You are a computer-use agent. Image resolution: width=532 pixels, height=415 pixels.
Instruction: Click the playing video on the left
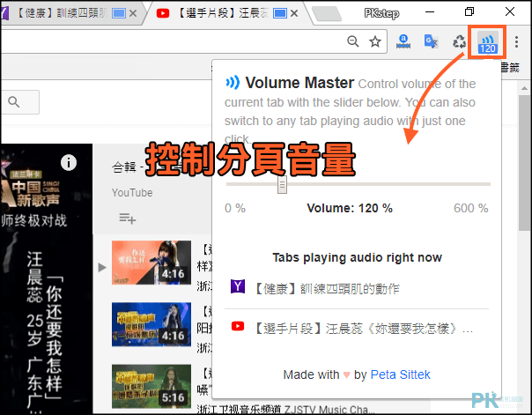(47, 278)
